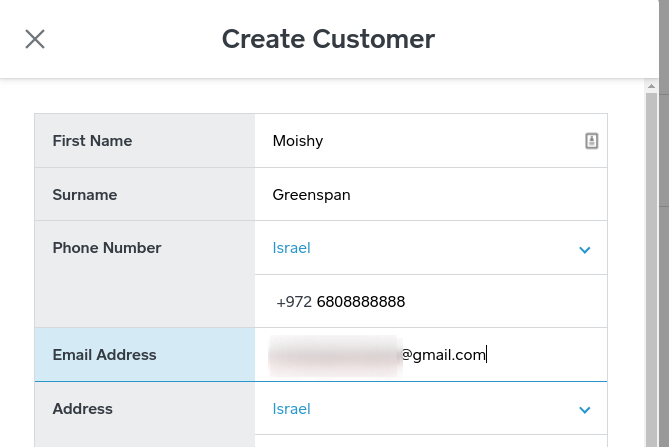Expand the Address country chevron
Image resolution: width=669 pixels, height=447 pixels.
585,409
